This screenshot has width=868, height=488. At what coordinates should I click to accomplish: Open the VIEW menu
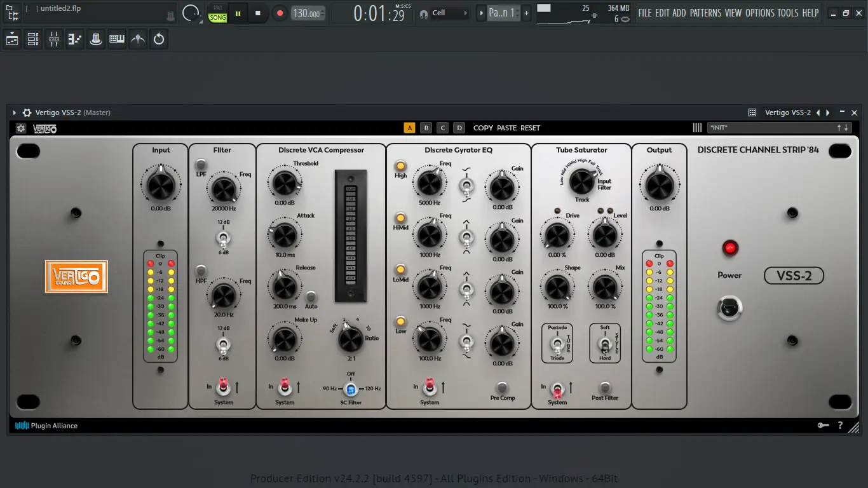[x=733, y=13]
